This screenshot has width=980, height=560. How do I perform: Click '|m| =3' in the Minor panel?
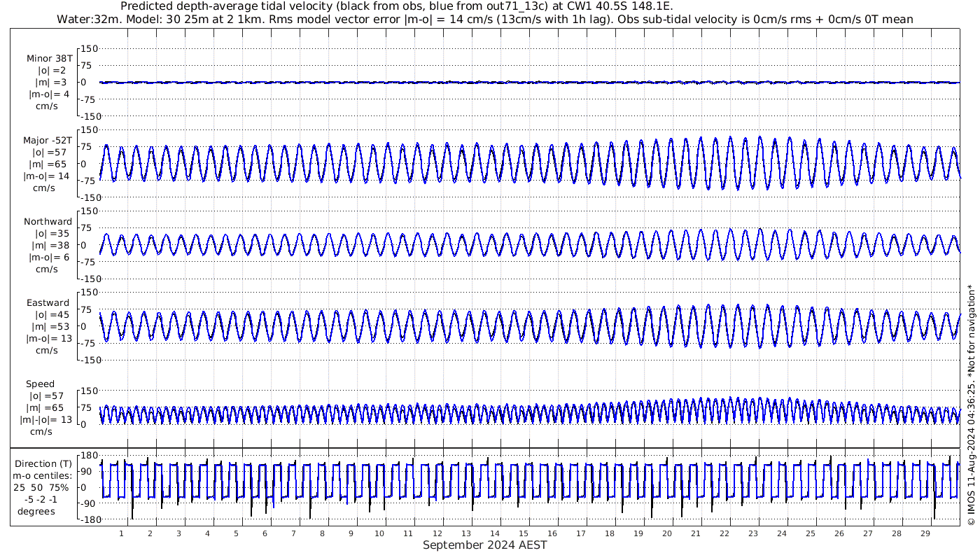pos(52,83)
